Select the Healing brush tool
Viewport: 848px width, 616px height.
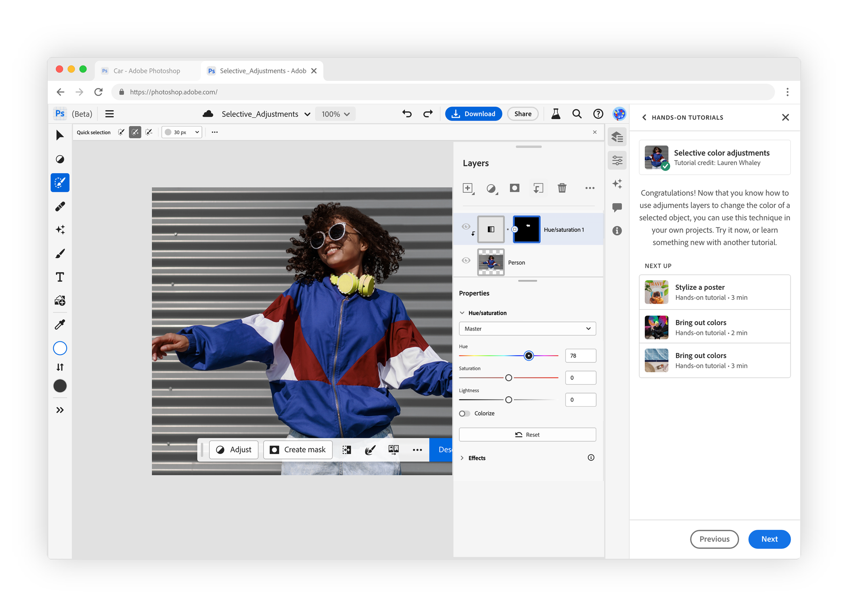coord(60,206)
